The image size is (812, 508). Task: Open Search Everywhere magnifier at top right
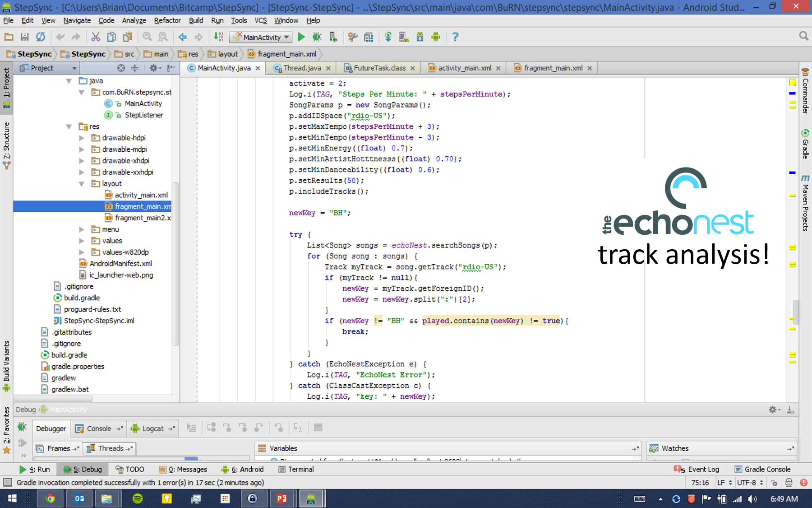[803, 36]
